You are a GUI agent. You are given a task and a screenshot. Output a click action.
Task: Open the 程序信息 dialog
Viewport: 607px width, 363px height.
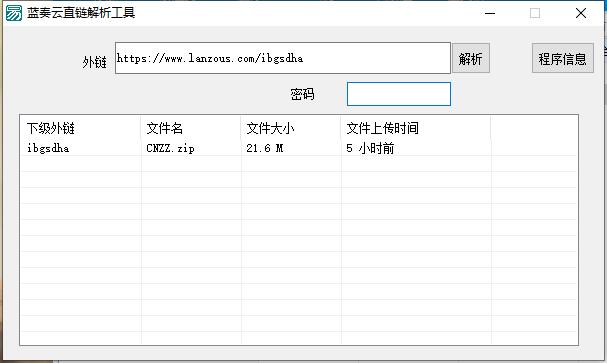tap(562, 58)
